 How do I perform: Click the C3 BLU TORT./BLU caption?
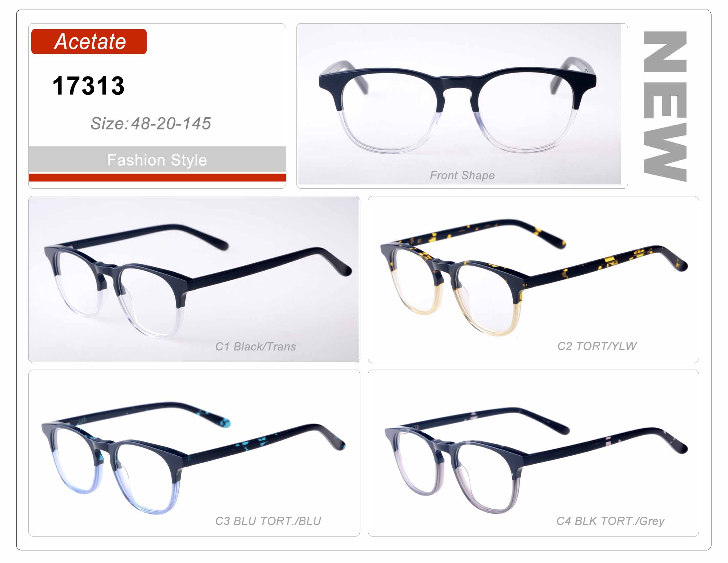click(268, 521)
